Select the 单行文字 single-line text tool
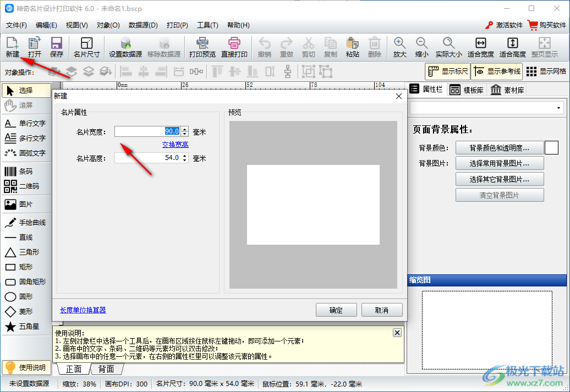 click(x=26, y=123)
